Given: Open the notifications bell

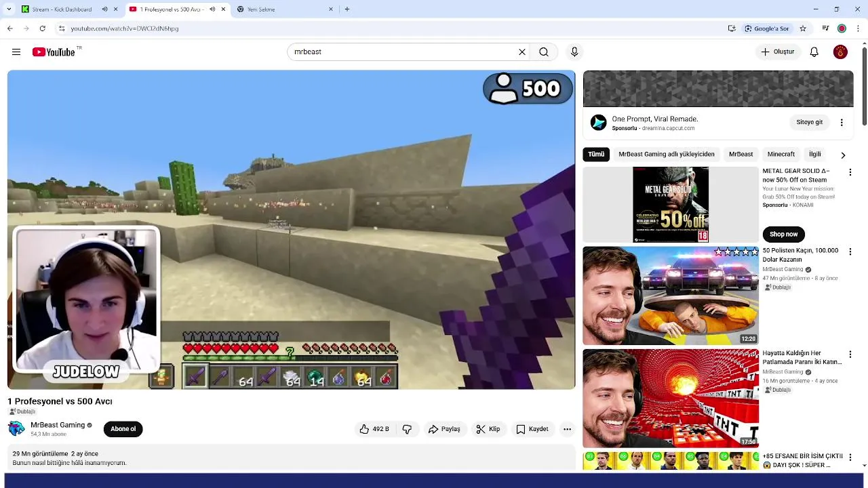Looking at the screenshot, I should tap(814, 52).
